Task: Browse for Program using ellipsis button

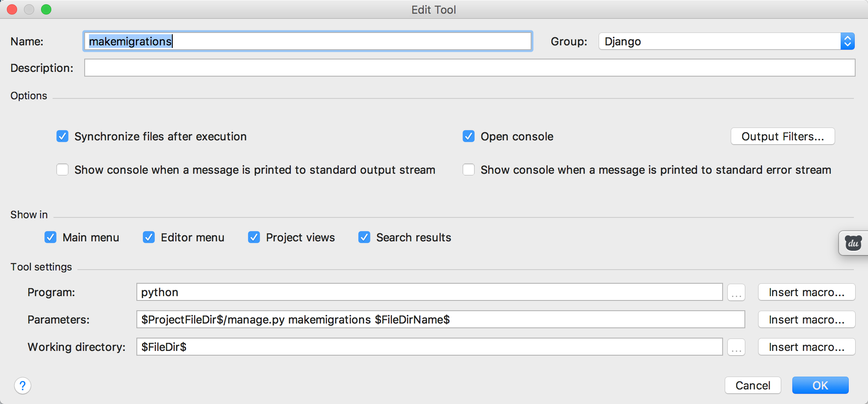Action: pyautogui.click(x=736, y=292)
